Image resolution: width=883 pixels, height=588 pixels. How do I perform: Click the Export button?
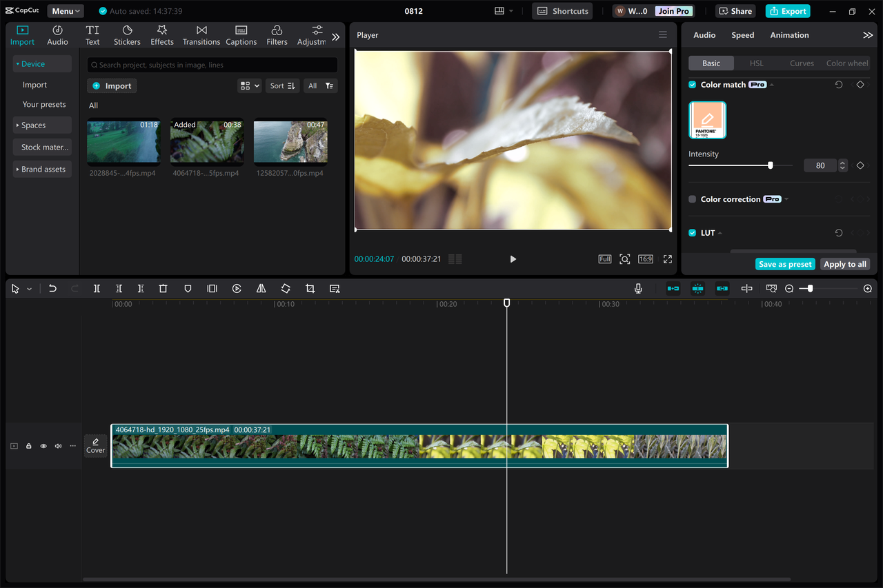tap(787, 11)
